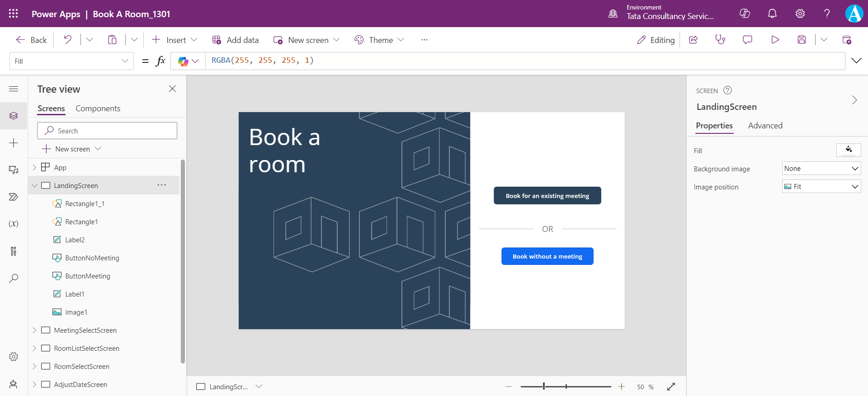Click the Tree view search field
The width and height of the screenshot is (868, 396).
107,131
